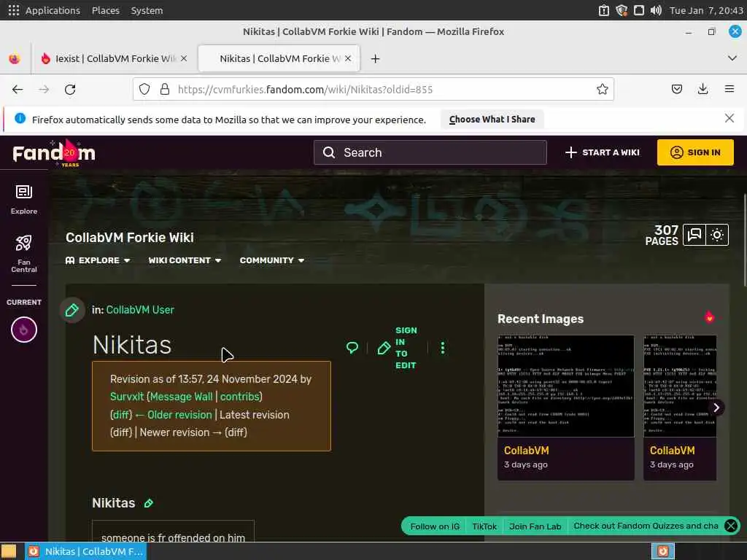Bookmark this page with star icon
Image resolution: width=747 pixels, height=560 pixels.
click(x=602, y=90)
